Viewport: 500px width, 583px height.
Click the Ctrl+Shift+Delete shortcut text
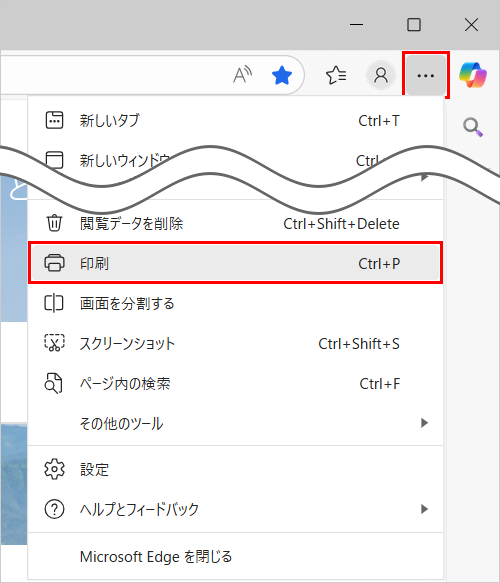coord(341,224)
